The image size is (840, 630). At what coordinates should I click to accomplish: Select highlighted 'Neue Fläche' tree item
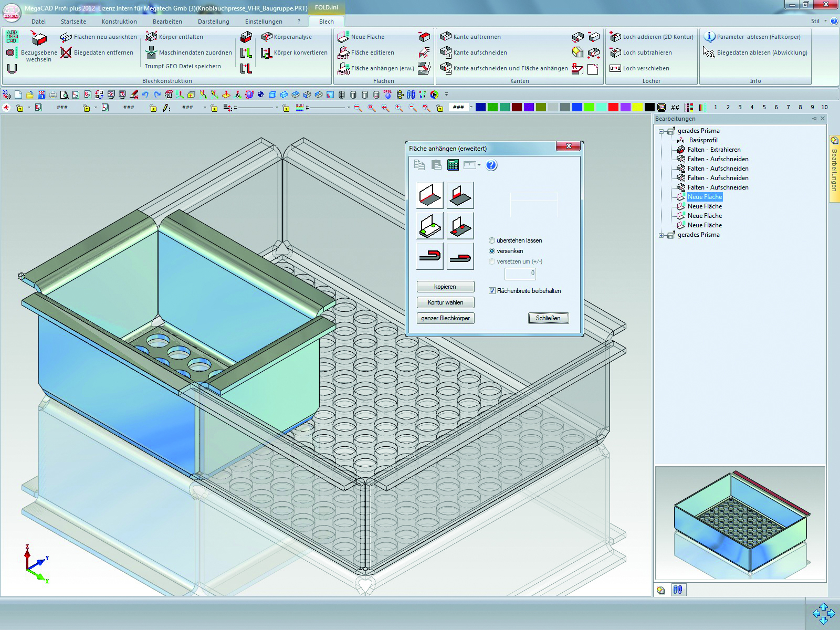click(x=705, y=197)
